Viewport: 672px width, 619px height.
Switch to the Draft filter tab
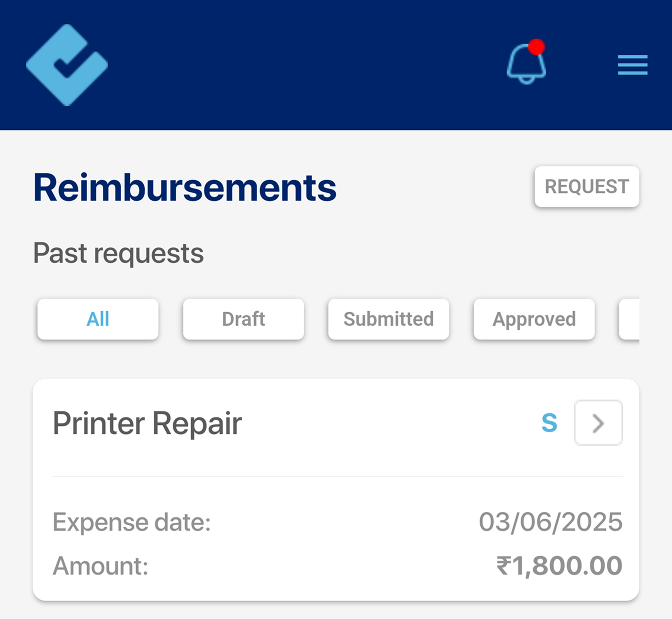(243, 319)
